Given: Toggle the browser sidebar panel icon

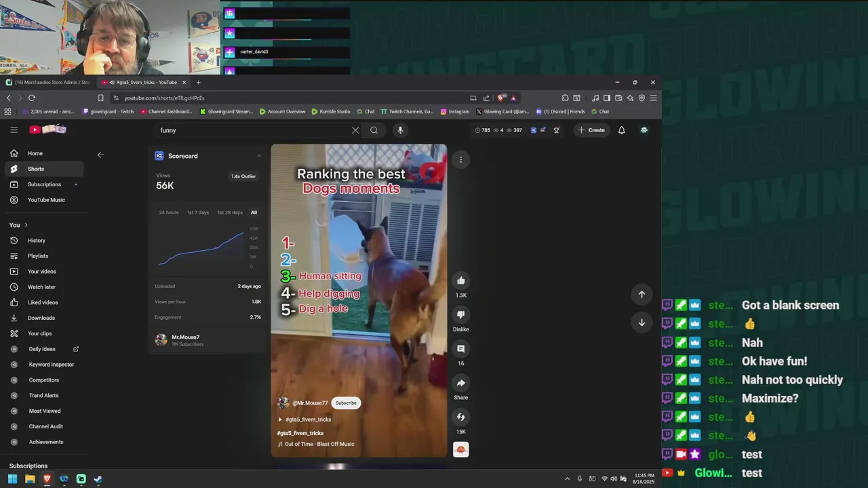Looking at the screenshot, I should [607, 98].
